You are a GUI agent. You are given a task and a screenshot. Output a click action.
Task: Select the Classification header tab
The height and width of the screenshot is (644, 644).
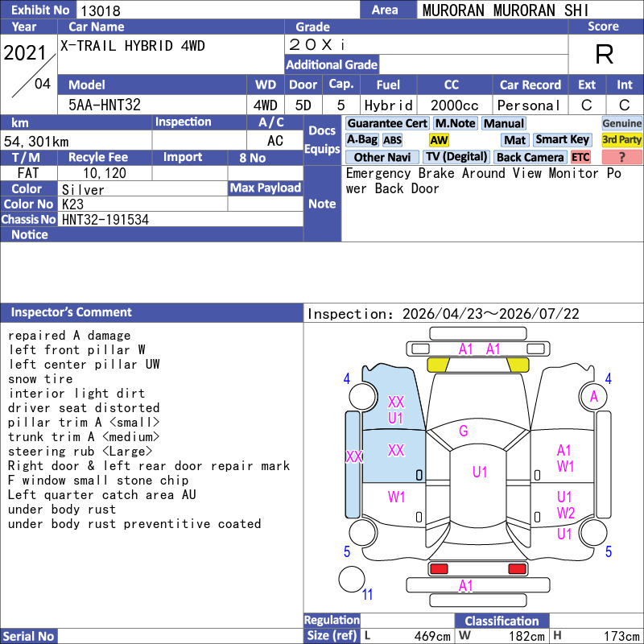click(502, 621)
